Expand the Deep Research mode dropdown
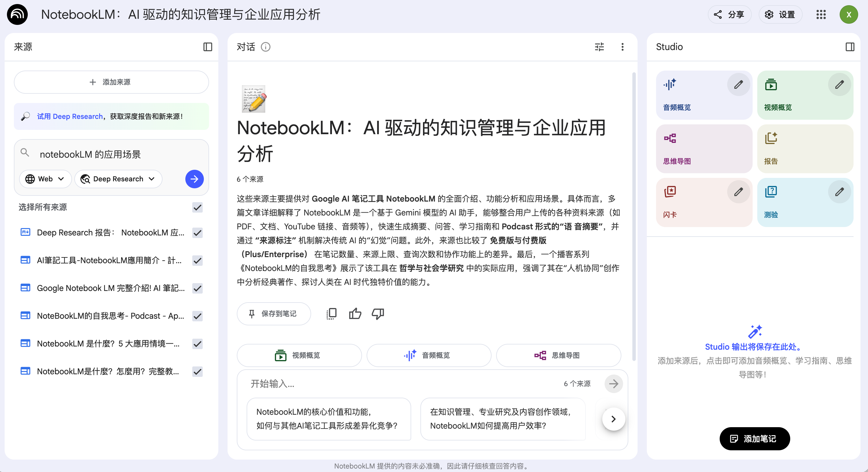Image resolution: width=868 pixels, height=472 pixels. pos(118,179)
